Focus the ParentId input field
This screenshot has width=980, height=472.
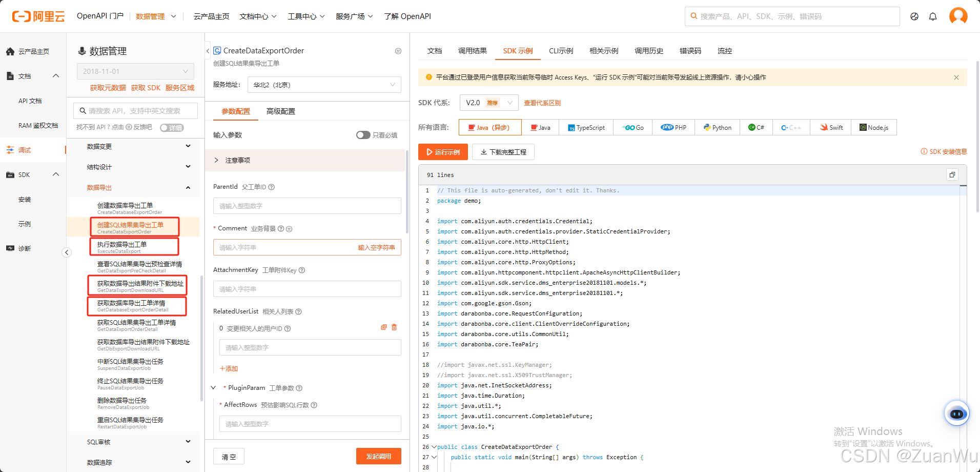[x=307, y=206]
